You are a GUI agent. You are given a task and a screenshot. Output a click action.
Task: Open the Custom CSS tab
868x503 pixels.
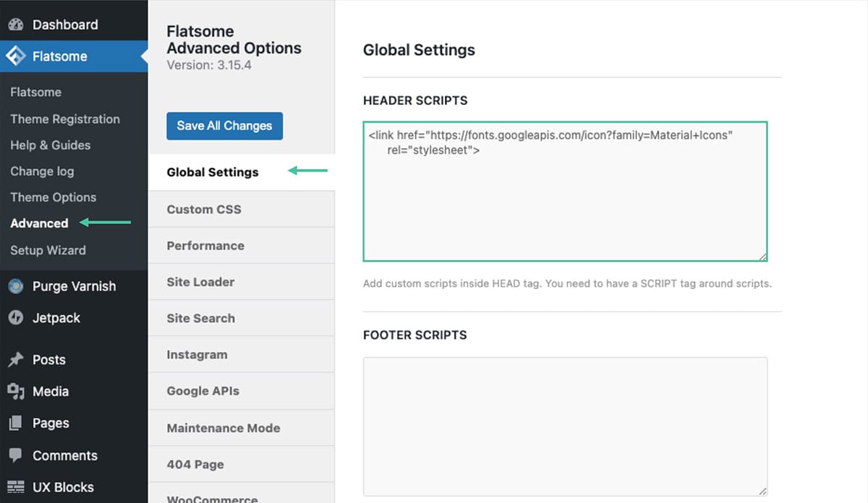coord(204,210)
